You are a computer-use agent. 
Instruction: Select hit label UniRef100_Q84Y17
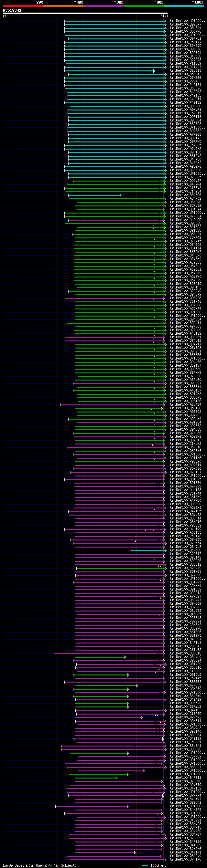click(x=186, y=344)
